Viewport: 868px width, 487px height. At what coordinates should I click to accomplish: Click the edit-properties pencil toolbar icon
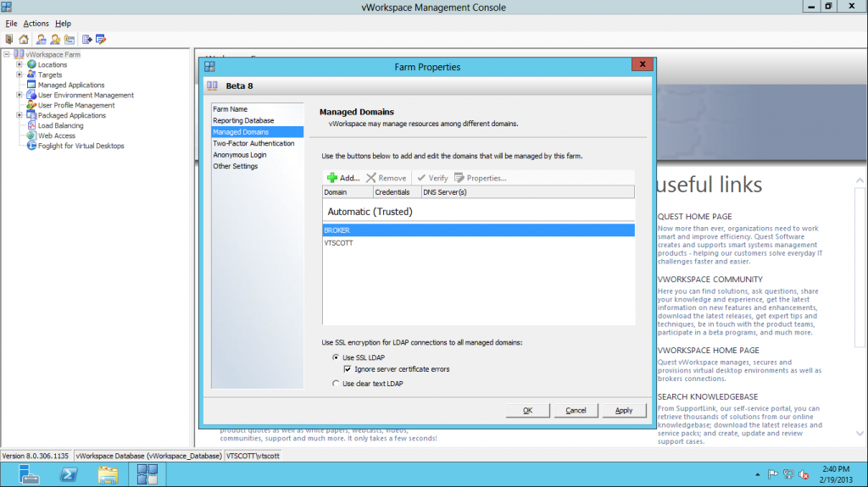[x=101, y=39]
